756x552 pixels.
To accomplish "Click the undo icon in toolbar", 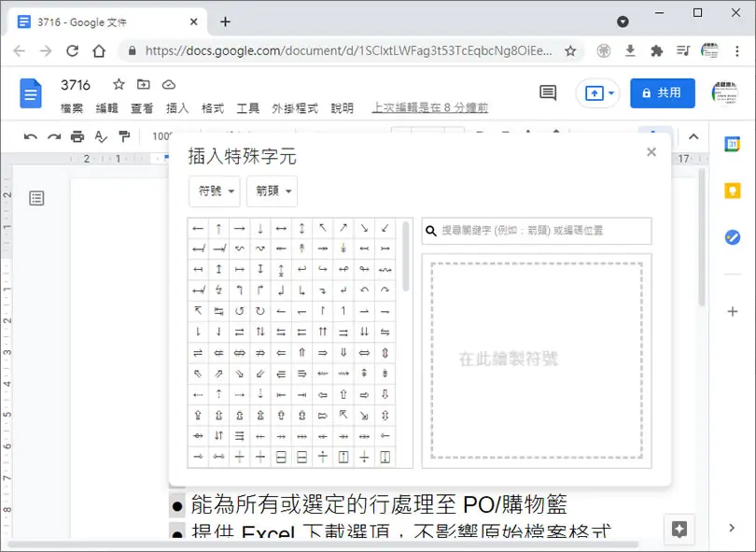I will (x=31, y=137).
